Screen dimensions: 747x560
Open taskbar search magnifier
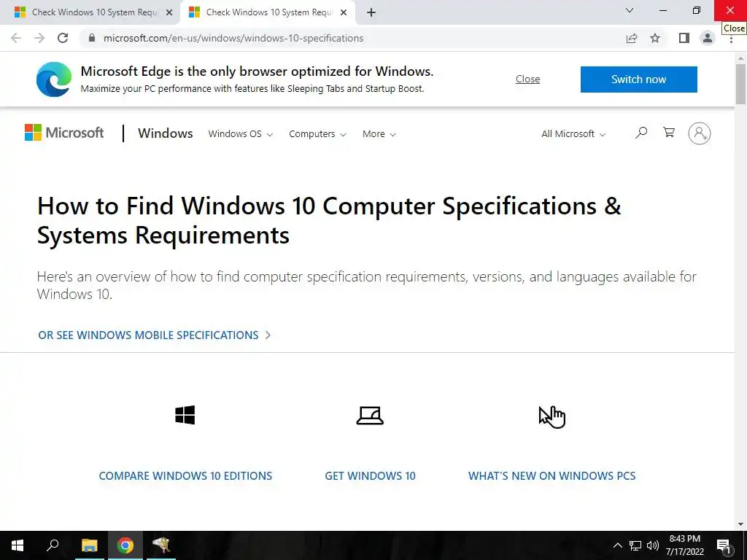click(x=53, y=545)
